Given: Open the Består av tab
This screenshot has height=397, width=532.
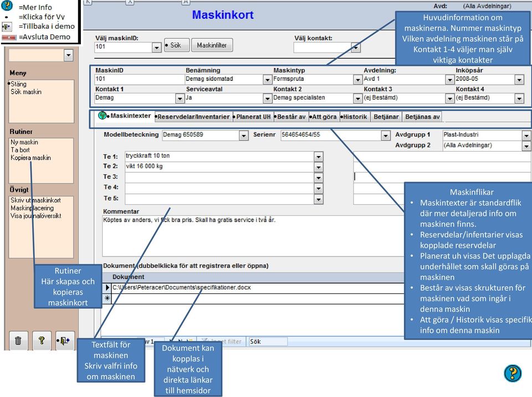Looking at the screenshot, I should pyautogui.click(x=291, y=117).
